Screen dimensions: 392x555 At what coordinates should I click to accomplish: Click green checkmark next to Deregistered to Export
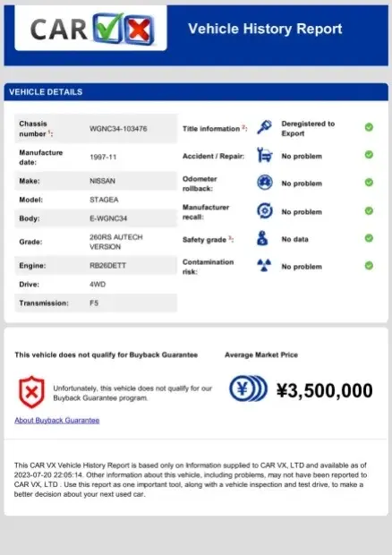[369, 127]
